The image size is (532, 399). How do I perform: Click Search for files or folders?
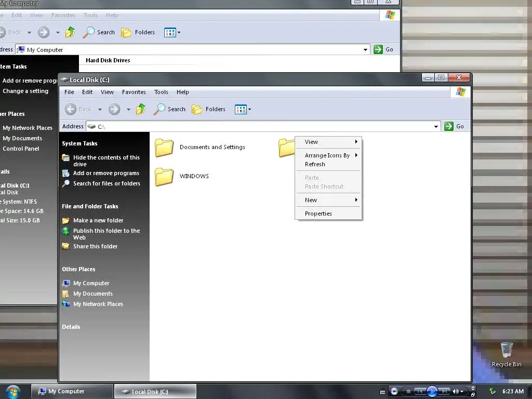[x=107, y=183]
